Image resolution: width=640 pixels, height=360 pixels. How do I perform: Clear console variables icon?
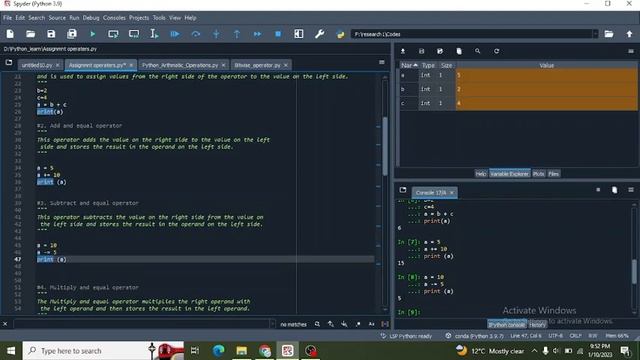point(614,190)
